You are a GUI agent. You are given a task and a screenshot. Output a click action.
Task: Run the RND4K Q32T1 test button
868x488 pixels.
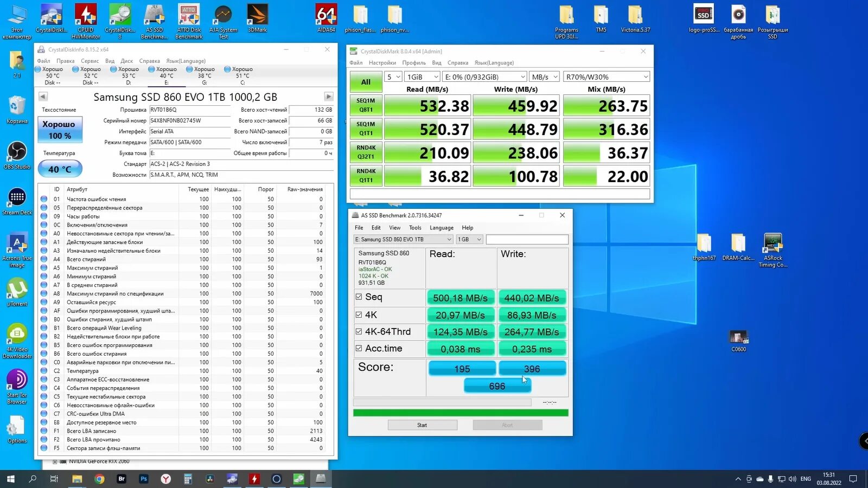[x=366, y=152]
